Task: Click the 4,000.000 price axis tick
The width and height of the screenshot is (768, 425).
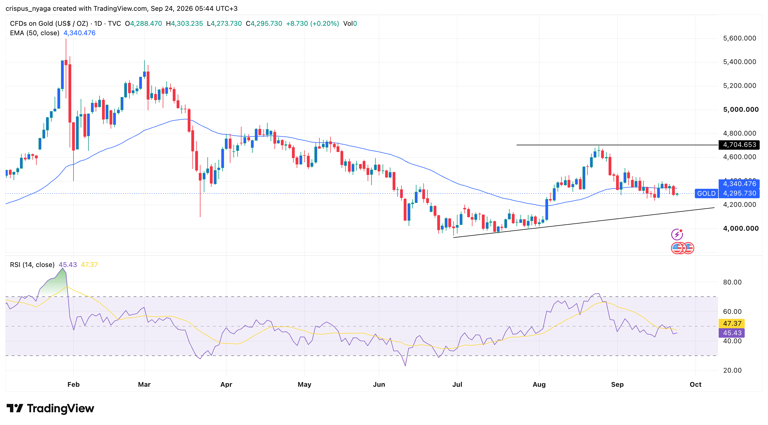Action: (741, 229)
